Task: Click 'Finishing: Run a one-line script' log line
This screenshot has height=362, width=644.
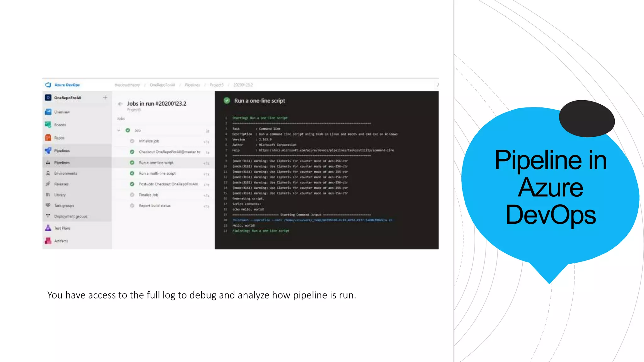Action: [x=261, y=231]
